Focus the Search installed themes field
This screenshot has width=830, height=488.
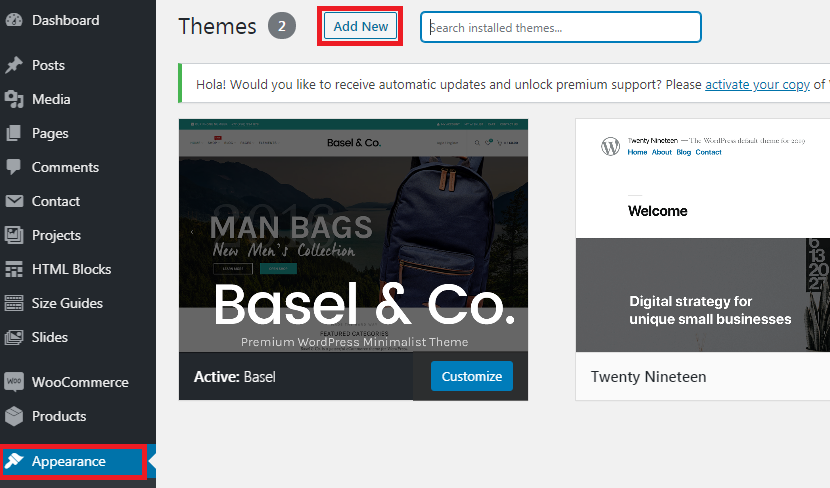(x=561, y=28)
